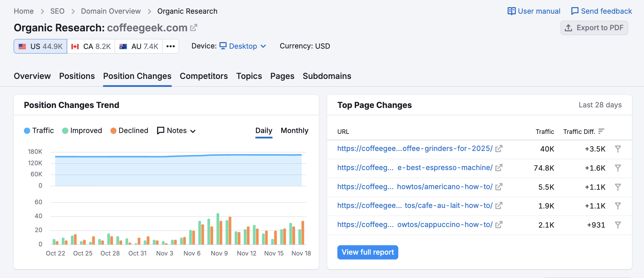Toggle the Declined legend series

(x=129, y=131)
